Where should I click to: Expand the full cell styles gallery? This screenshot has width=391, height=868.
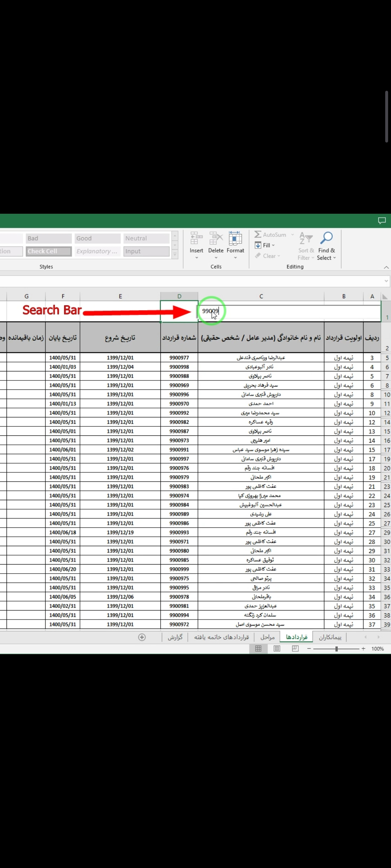[x=175, y=255]
